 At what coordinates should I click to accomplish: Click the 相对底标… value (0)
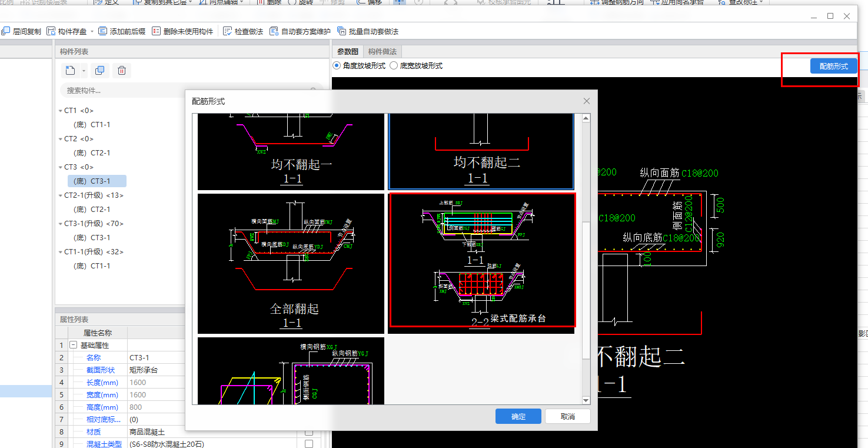[212, 420]
